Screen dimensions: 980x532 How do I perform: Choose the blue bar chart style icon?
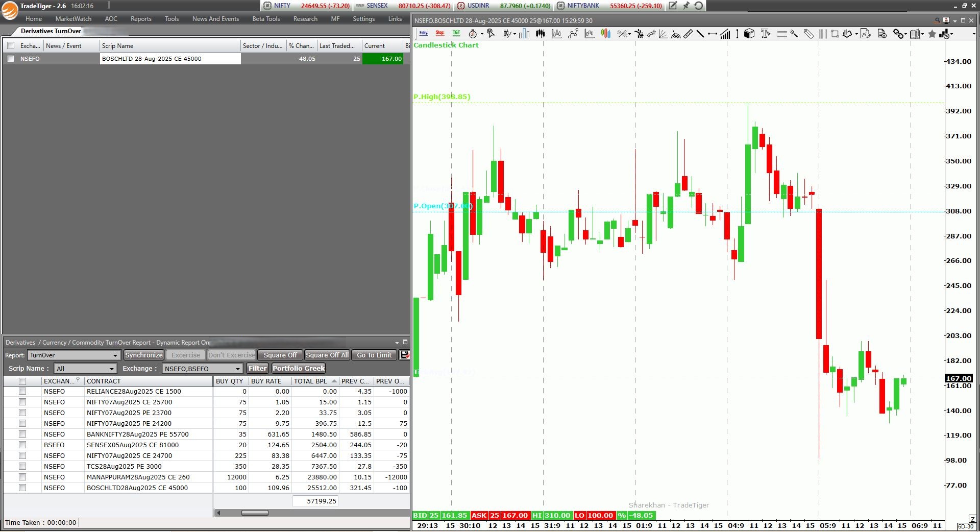(x=524, y=34)
